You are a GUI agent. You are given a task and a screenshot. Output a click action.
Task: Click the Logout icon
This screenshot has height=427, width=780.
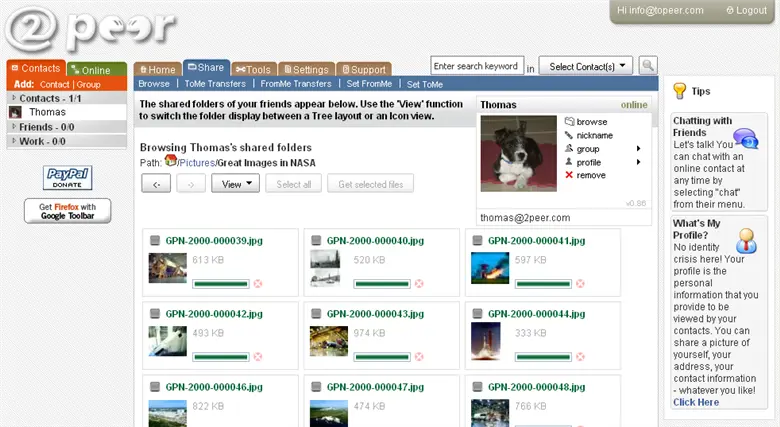[x=730, y=10]
